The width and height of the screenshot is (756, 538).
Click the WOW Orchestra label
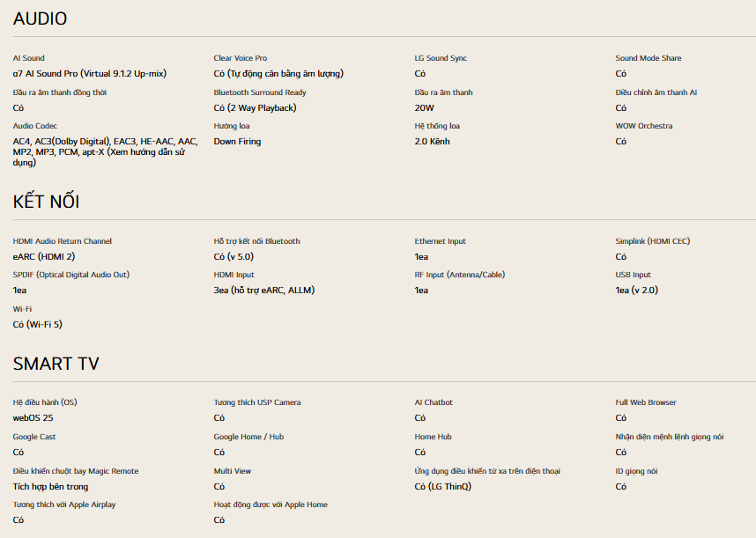tap(643, 126)
